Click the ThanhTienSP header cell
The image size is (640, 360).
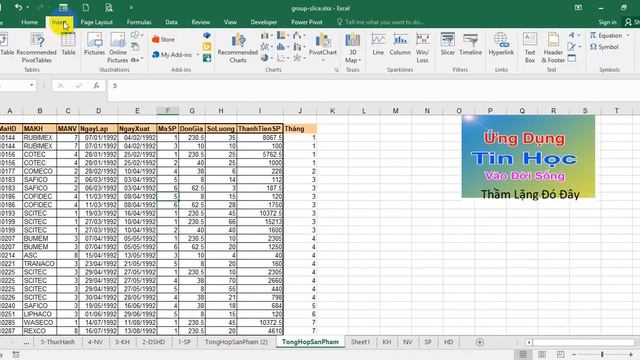click(260, 129)
